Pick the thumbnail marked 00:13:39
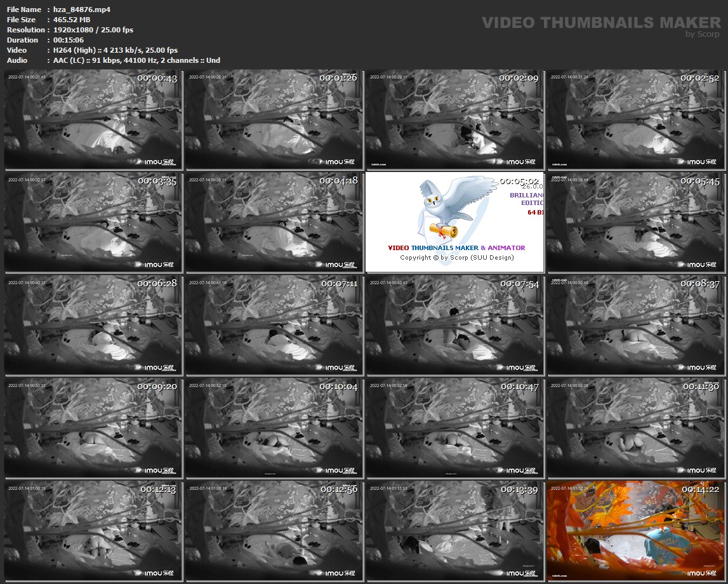Viewport: 728px width, 584px height. [454, 531]
